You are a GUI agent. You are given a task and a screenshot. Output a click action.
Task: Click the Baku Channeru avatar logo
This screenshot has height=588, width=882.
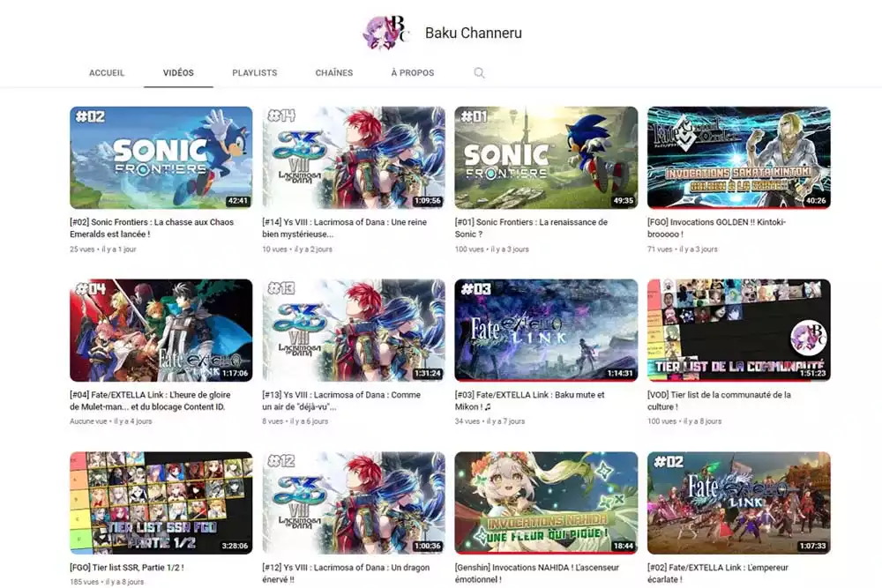click(x=385, y=33)
